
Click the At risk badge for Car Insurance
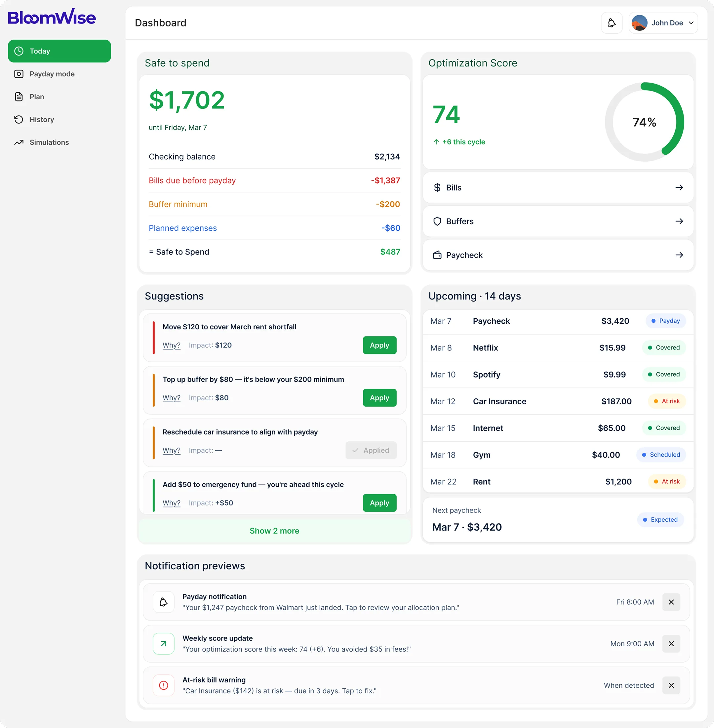[x=667, y=401]
